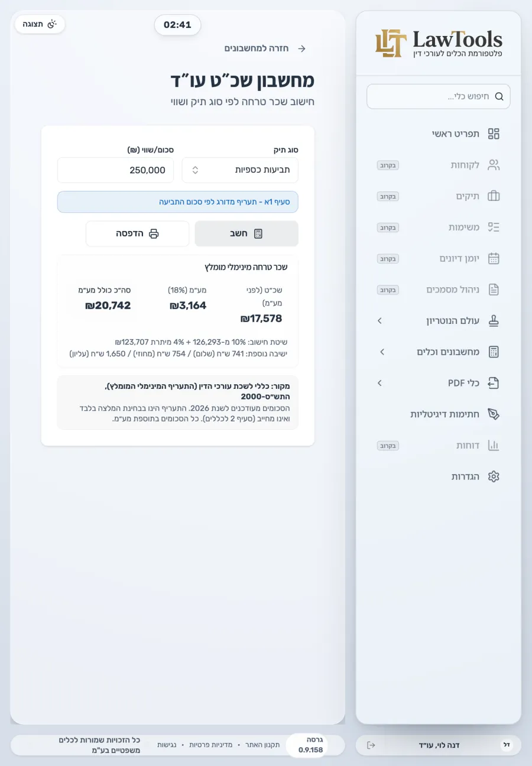
Task: Click the כל הזכויות שמורות copyright text
Action: point(99,745)
